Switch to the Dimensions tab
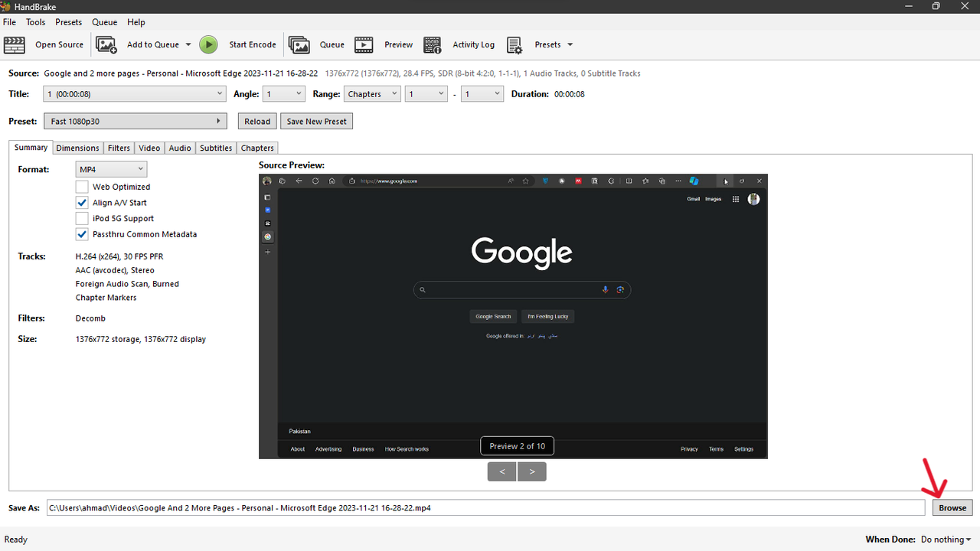Image resolution: width=980 pixels, height=551 pixels. 77,148
